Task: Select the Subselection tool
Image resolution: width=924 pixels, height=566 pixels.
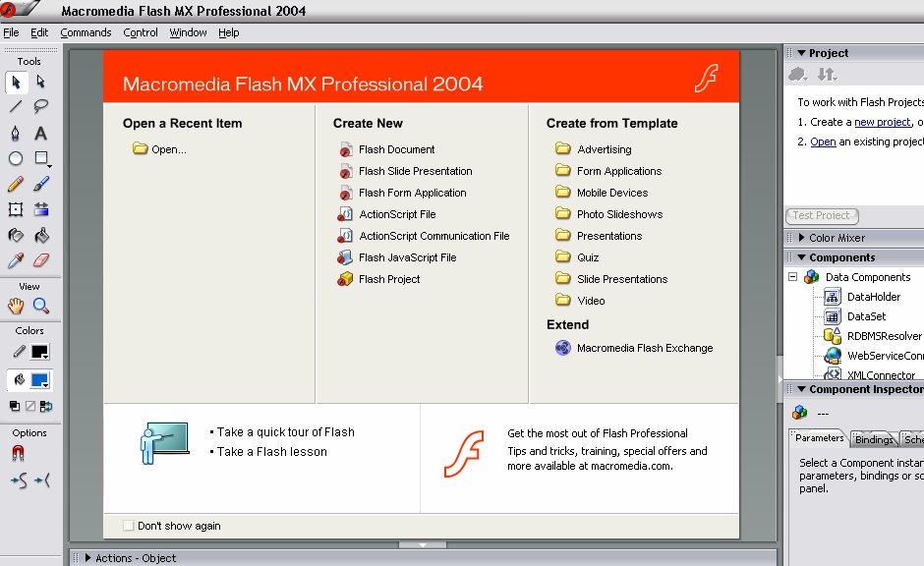Action: pos(40,82)
